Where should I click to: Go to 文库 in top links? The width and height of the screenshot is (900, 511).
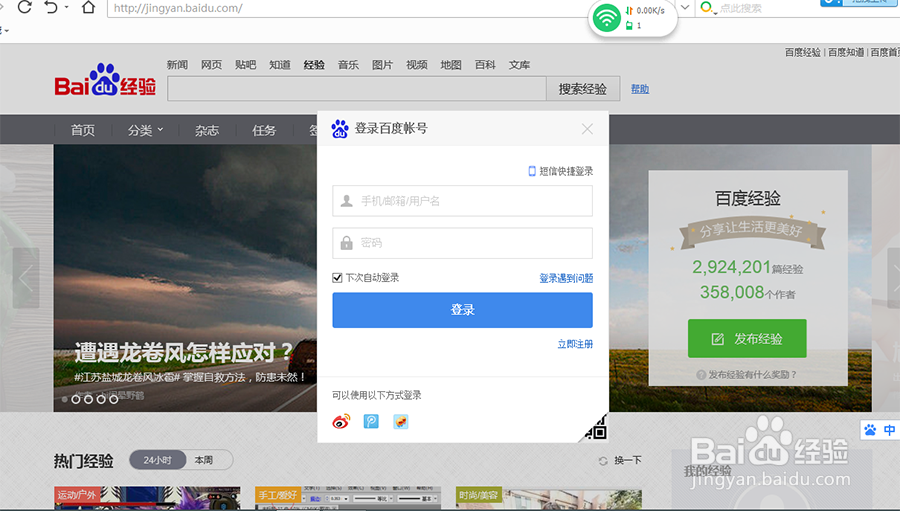click(519, 65)
